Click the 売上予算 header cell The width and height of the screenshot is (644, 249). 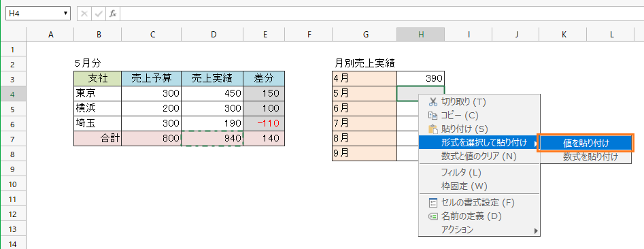(152, 79)
